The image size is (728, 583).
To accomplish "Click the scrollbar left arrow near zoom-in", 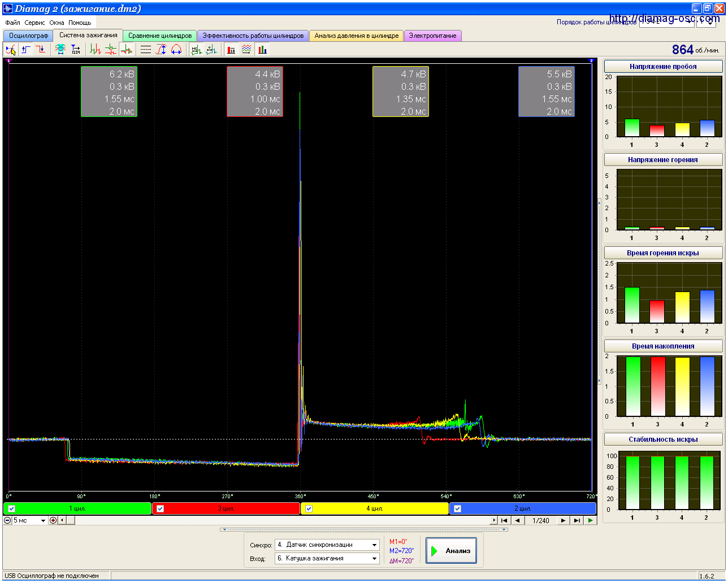I will tap(62, 520).
